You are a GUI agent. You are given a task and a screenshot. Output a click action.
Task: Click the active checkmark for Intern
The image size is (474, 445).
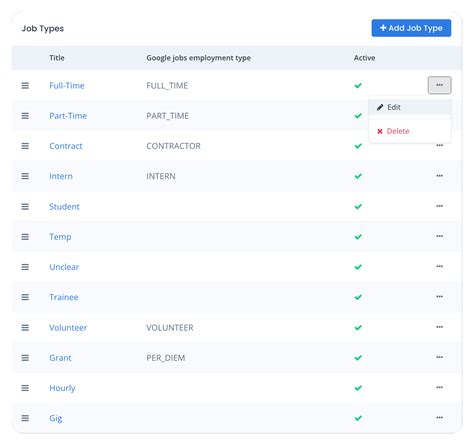[358, 176]
